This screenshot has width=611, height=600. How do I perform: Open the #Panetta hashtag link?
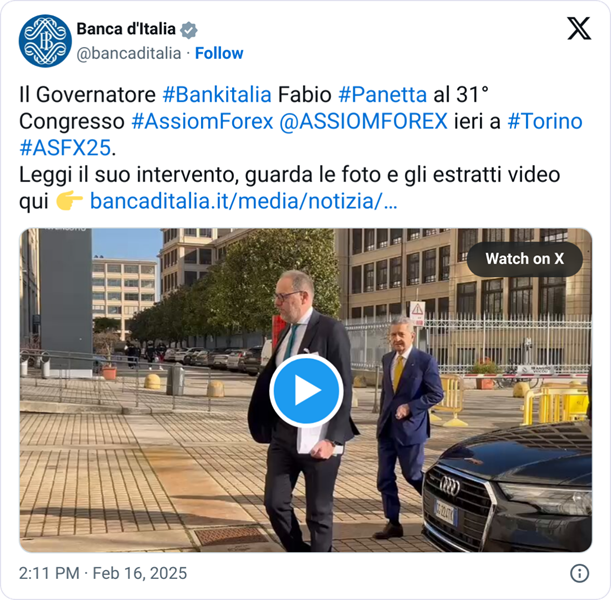[383, 95]
